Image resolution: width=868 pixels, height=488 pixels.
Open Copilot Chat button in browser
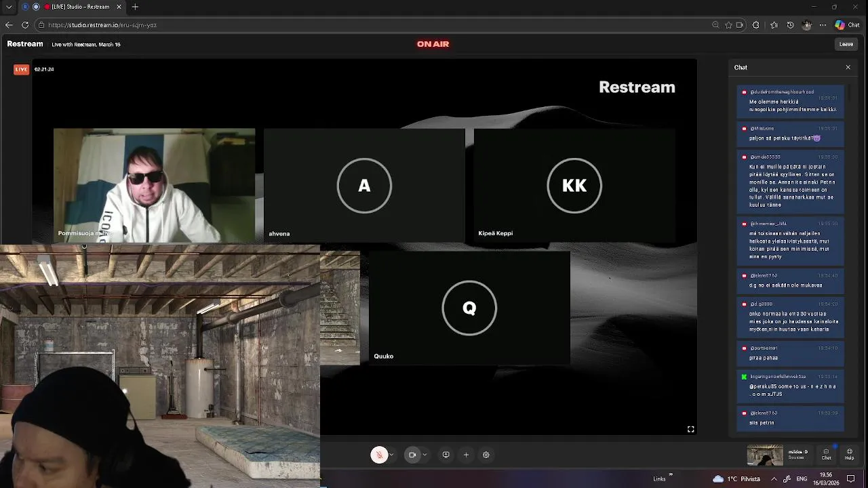point(848,25)
